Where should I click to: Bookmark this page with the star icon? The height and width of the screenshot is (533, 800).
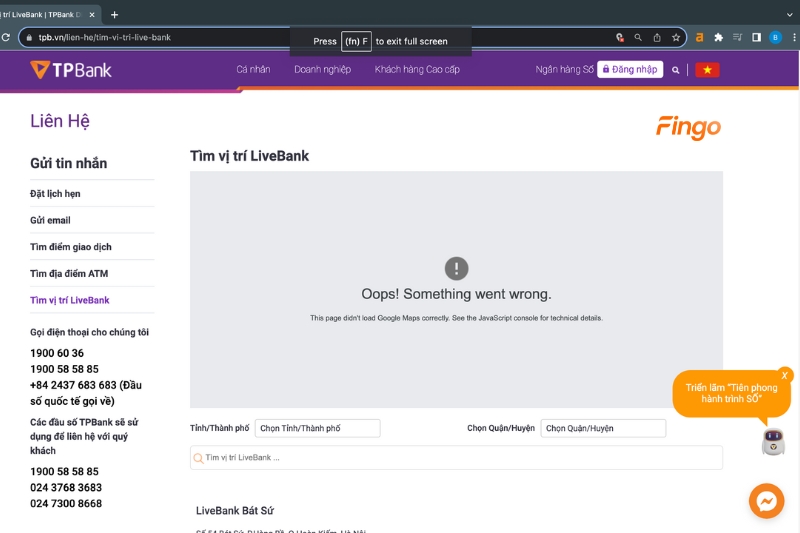[x=676, y=37]
